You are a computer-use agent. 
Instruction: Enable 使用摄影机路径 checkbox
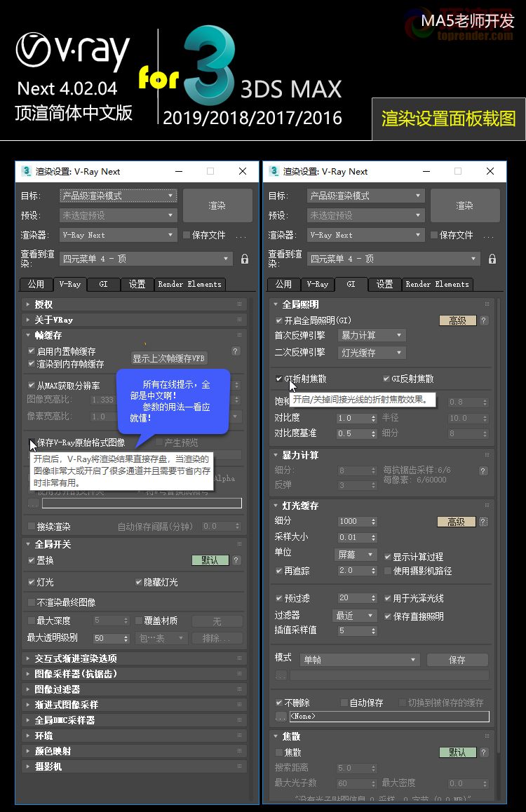click(387, 571)
